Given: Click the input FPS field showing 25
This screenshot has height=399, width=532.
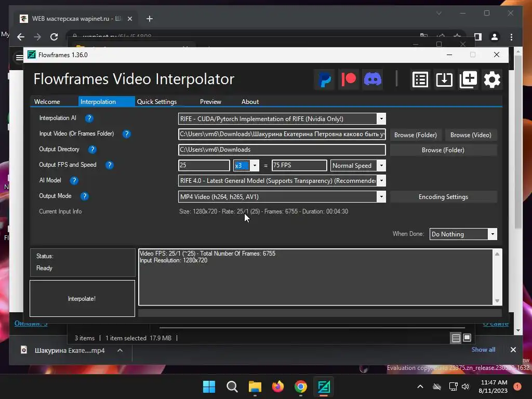Looking at the screenshot, I should 204,165.
